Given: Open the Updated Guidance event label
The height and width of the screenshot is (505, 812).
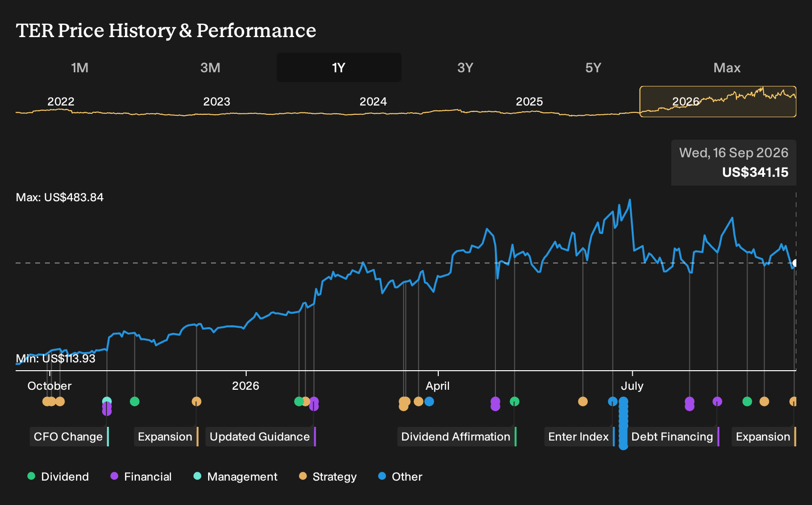Looking at the screenshot, I should pos(260,437).
